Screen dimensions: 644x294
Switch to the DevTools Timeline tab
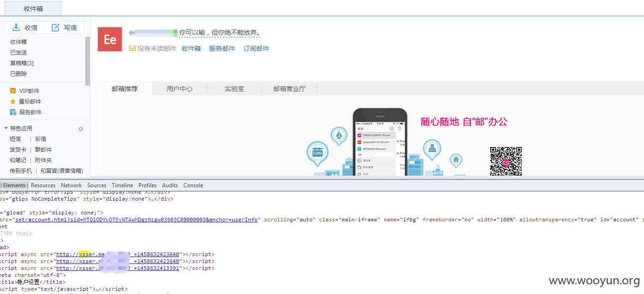coord(122,185)
